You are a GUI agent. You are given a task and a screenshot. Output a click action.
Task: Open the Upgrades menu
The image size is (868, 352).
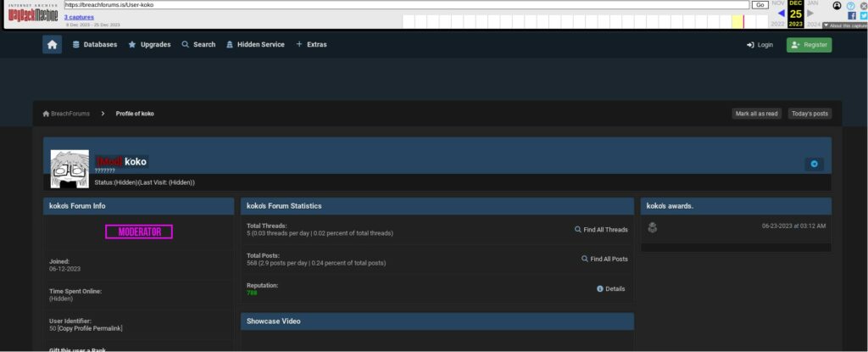149,45
